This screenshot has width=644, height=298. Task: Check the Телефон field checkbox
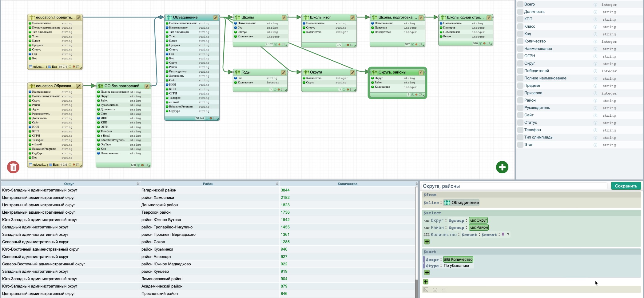pos(520,130)
